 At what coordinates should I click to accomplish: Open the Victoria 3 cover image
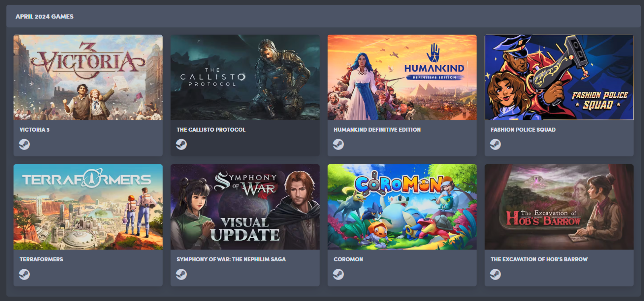pyautogui.click(x=88, y=77)
